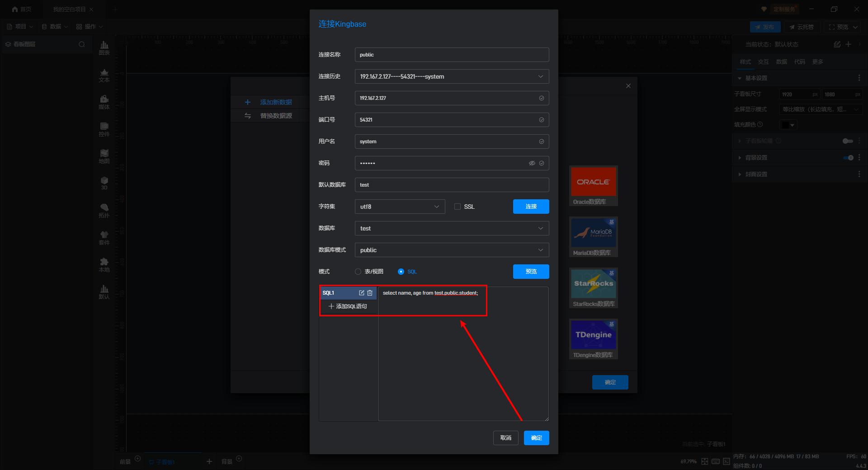Enable the SSL checkbox
Image resolution: width=868 pixels, height=470 pixels.
(x=458, y=207)
